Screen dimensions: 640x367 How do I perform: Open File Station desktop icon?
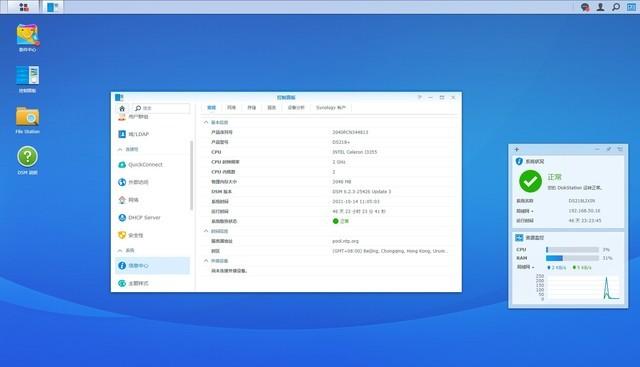27,120
